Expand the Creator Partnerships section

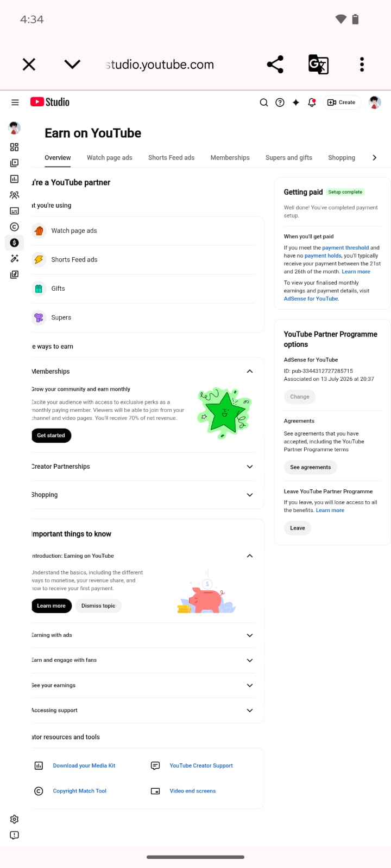pyautogui.click(x=250, y=467)
